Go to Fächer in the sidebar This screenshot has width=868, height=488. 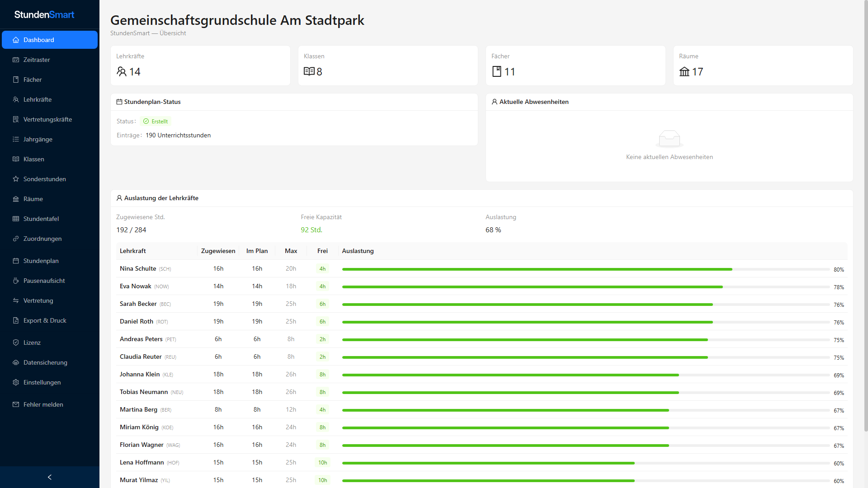[50, 80]
